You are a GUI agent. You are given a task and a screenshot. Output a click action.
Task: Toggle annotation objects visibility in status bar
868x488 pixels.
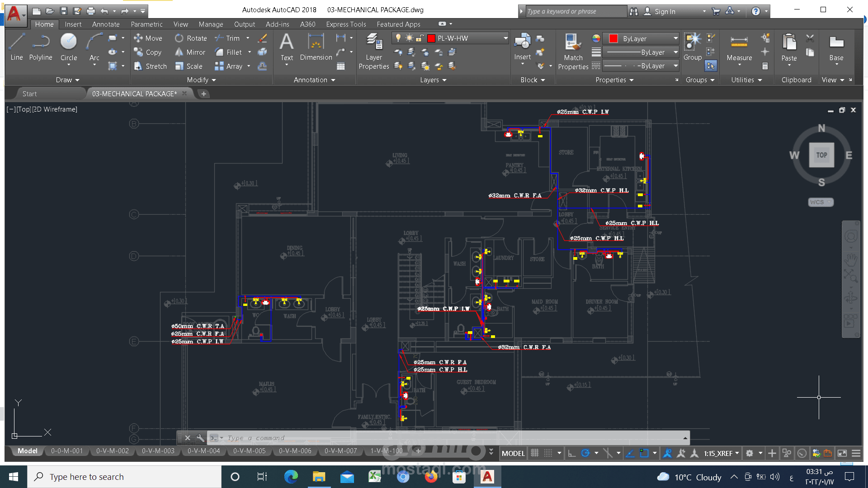(667, 453)
